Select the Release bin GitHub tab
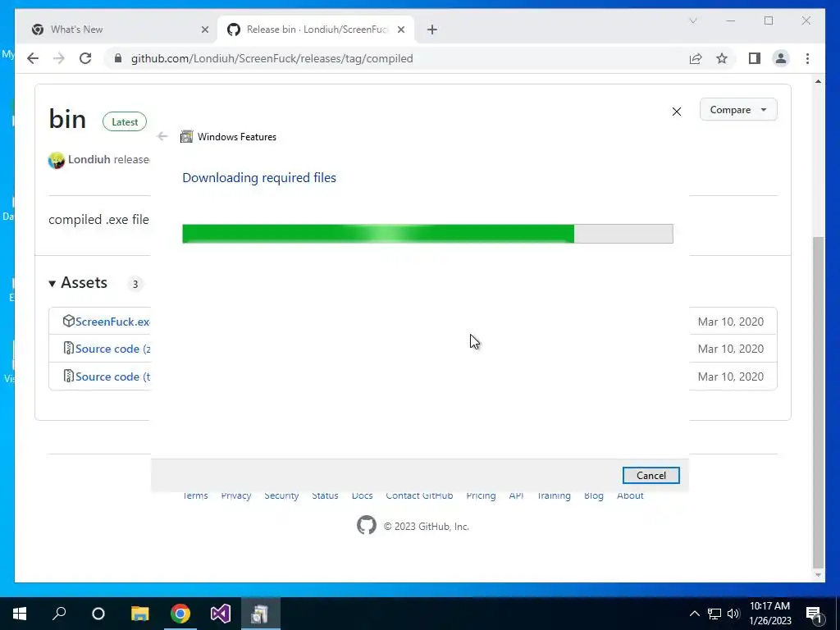Screen dimensions: 840x630 click(x=316, y=30)
